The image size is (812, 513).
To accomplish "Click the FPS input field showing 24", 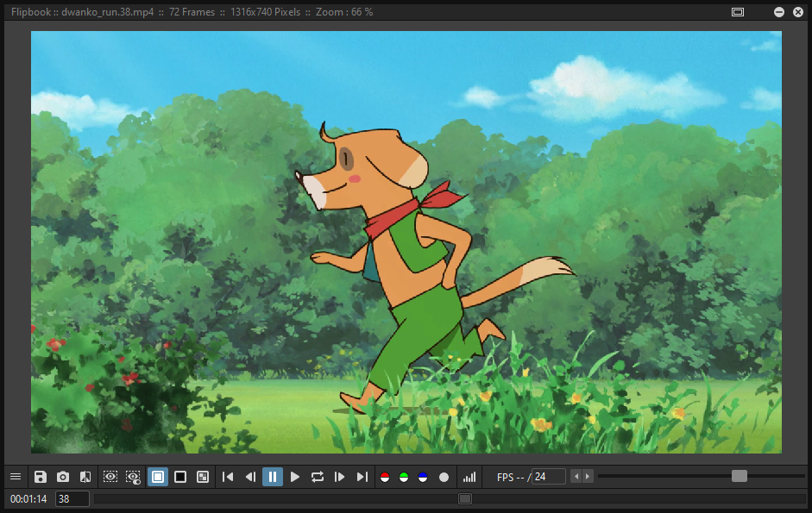I will [x=549, y=477].
